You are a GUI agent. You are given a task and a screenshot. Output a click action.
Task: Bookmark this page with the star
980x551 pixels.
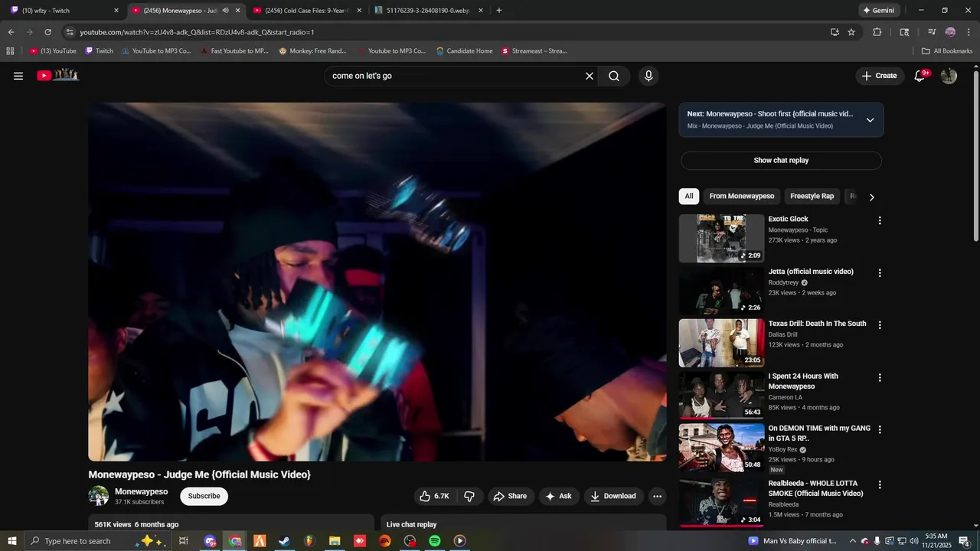tap(851, 32)
